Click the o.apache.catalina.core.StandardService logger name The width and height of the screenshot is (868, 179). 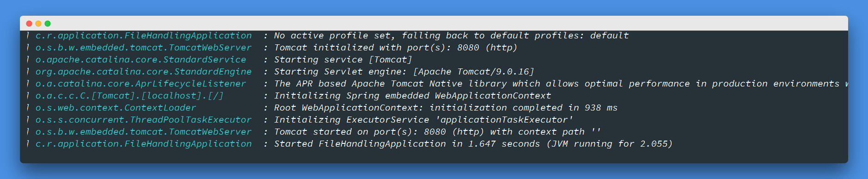point(141,60)
